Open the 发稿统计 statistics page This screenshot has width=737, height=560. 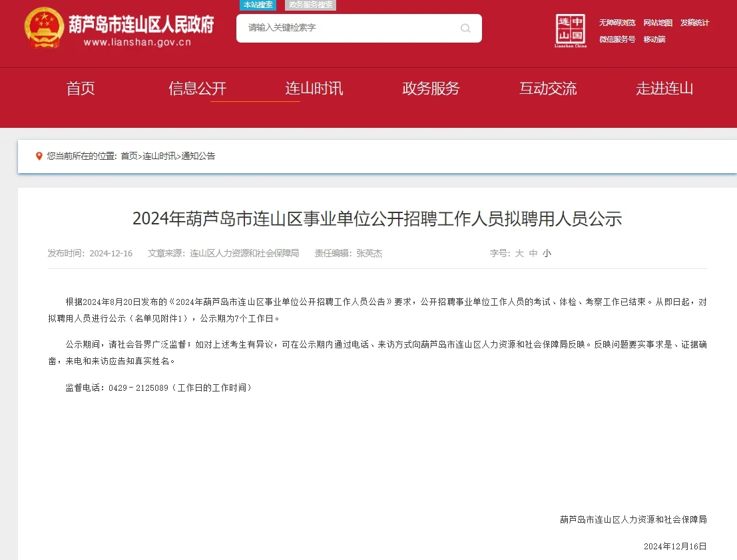tap(694, 23)
